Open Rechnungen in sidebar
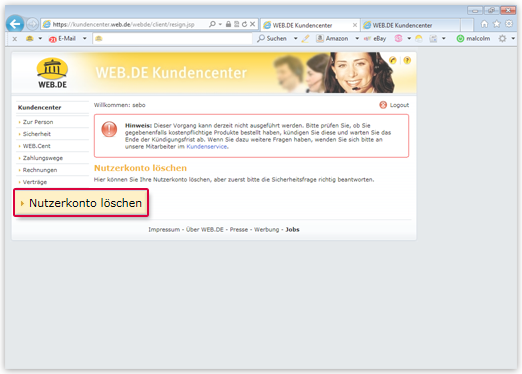The image size is (522, 374). pyautogui.click(x=40, y=170)
